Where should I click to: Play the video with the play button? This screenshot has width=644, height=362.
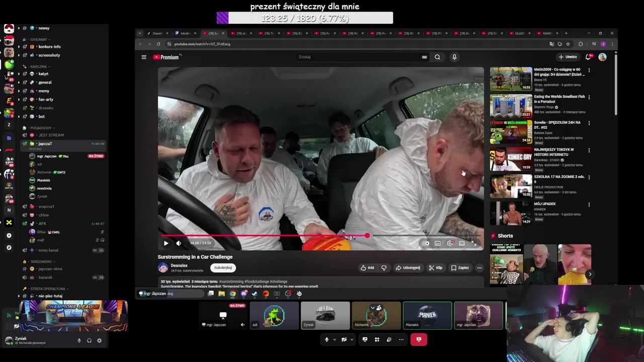pos(166,243)
